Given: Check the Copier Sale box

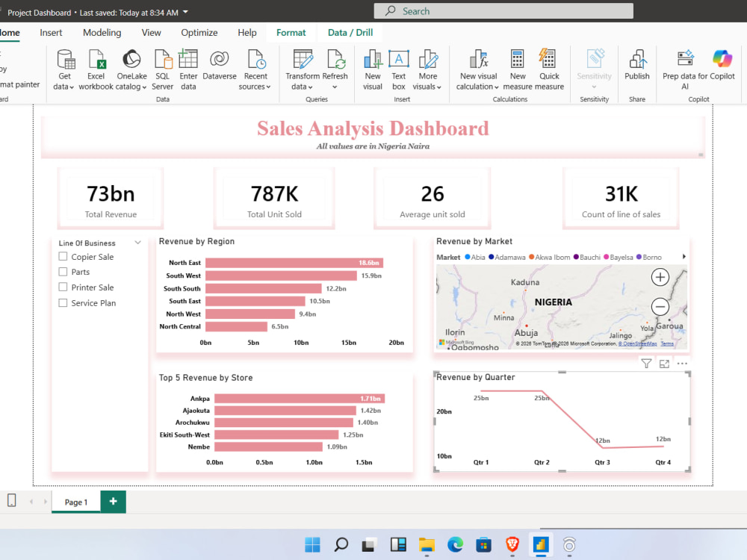Looking at the screenshot, I should coord(63,257).
